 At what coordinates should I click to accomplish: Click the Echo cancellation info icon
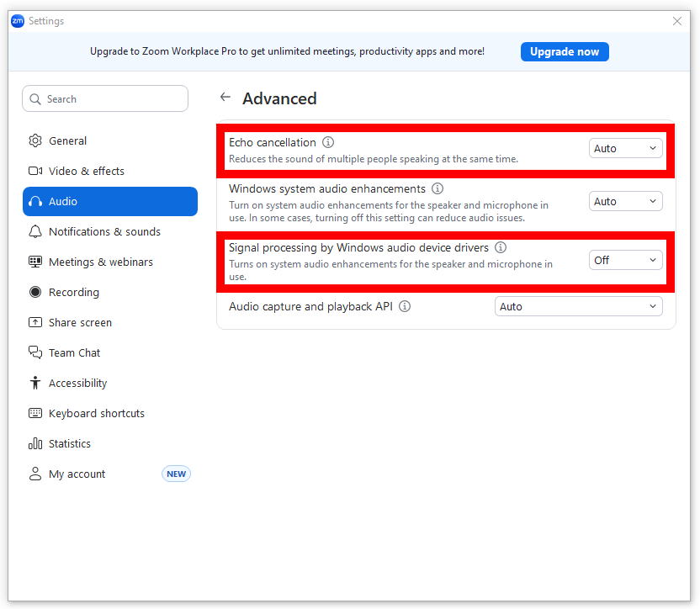click(327, 142)
